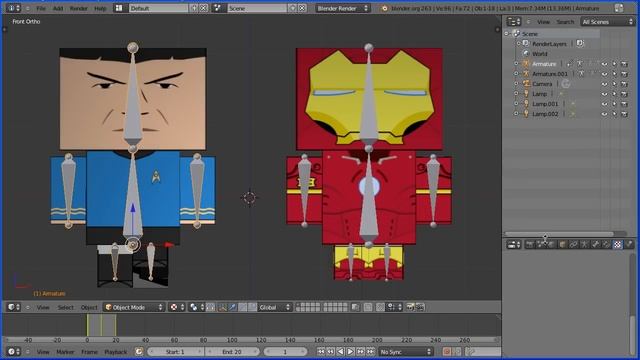Viewport: 640px width, 360px height.
Task: Toggle renderability of Armature.001 in outliner
Action: [x=624, y=74]
